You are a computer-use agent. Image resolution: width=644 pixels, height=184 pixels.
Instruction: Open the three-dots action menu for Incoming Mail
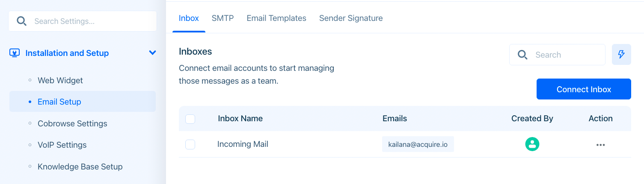click(x=601, y=145)
